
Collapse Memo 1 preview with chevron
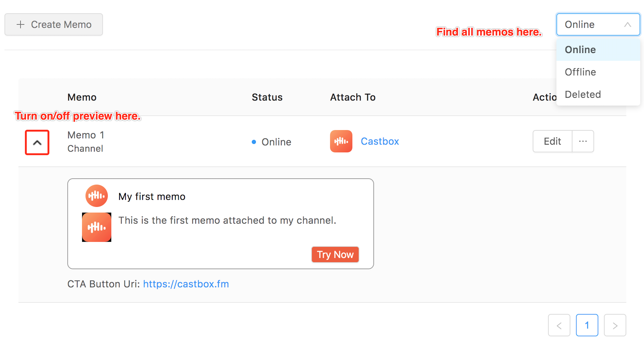(x=37, y=143)
